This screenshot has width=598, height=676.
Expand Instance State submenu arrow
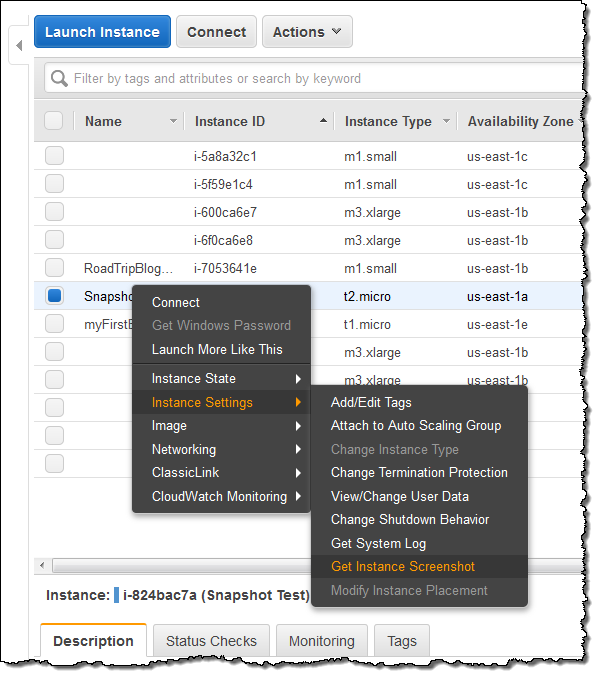click(298, 379)
